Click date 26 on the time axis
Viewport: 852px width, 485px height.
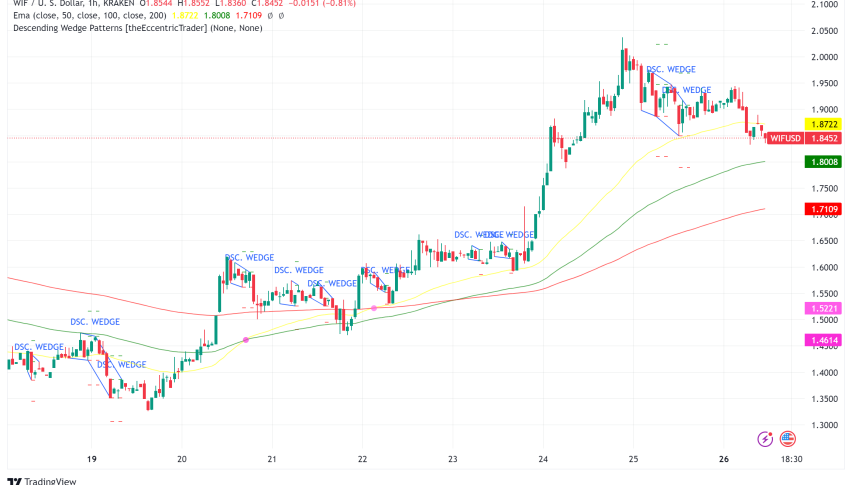724,459
